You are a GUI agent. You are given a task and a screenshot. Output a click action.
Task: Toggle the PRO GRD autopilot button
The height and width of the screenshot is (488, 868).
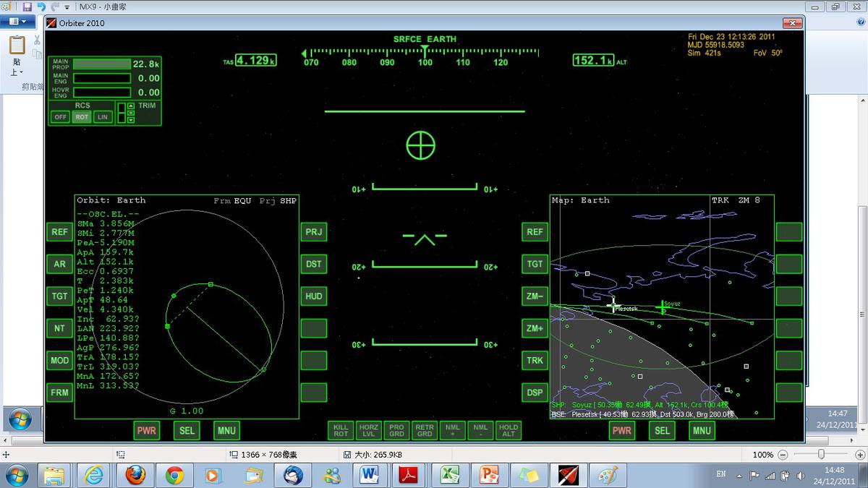point(396,430)
